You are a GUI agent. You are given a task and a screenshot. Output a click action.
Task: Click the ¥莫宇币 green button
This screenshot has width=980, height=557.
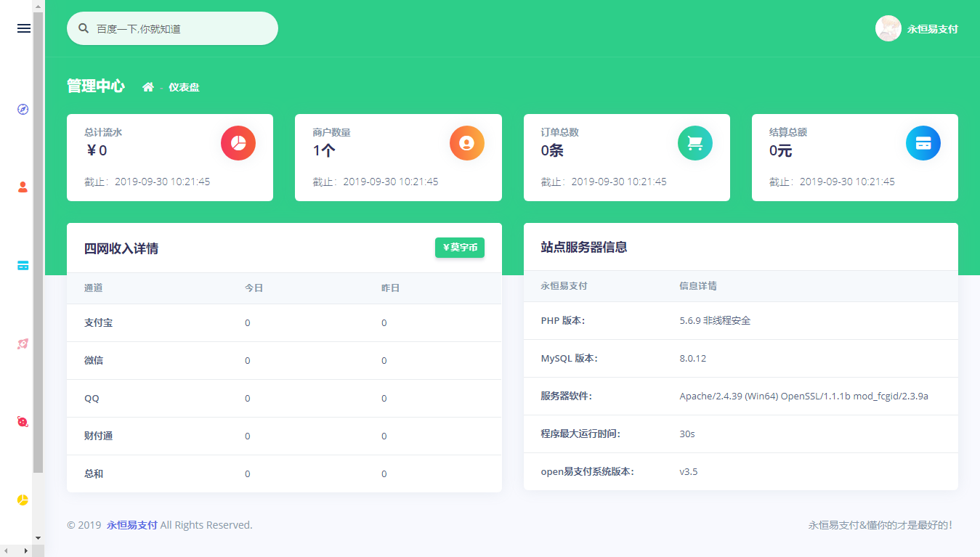click(x=459, y=248)
